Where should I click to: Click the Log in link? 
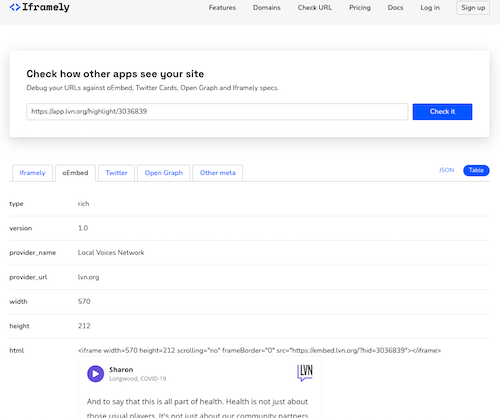click(x=430, y=8)
